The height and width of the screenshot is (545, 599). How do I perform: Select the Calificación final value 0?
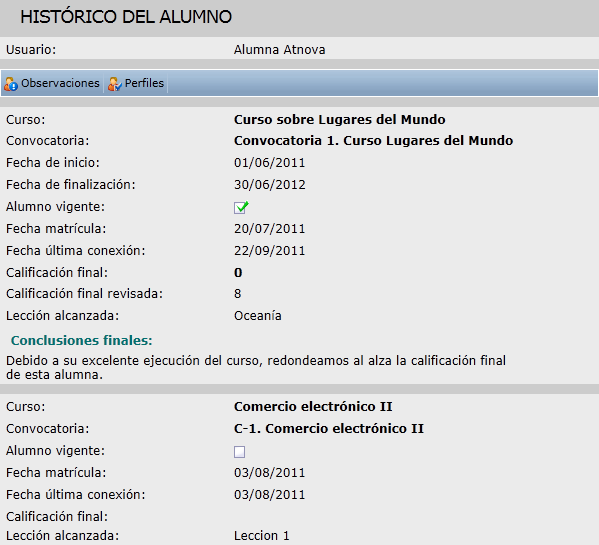(x=238, y=273)
